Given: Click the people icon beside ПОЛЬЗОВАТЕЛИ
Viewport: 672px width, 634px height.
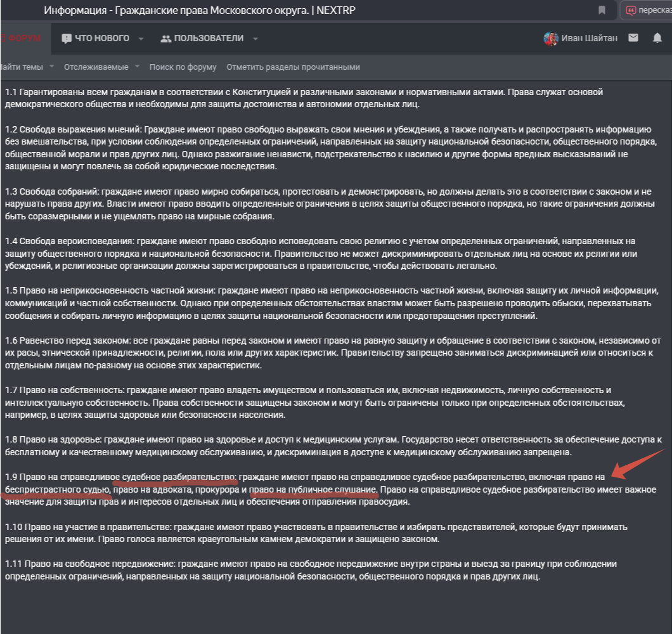Looking at the screenshot, I should pyautogui.click(x=166, y=39).
